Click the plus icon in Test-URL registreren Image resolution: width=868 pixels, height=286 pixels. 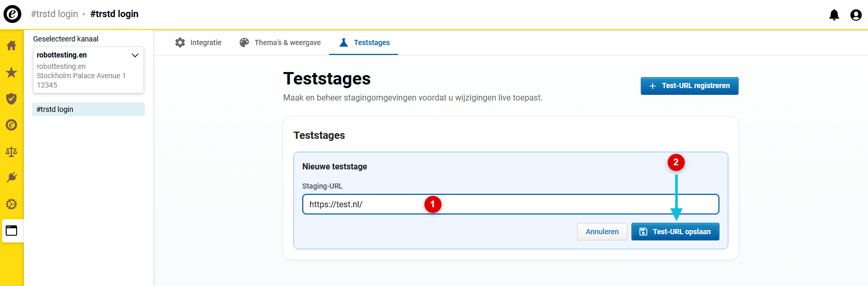[653, 86]
